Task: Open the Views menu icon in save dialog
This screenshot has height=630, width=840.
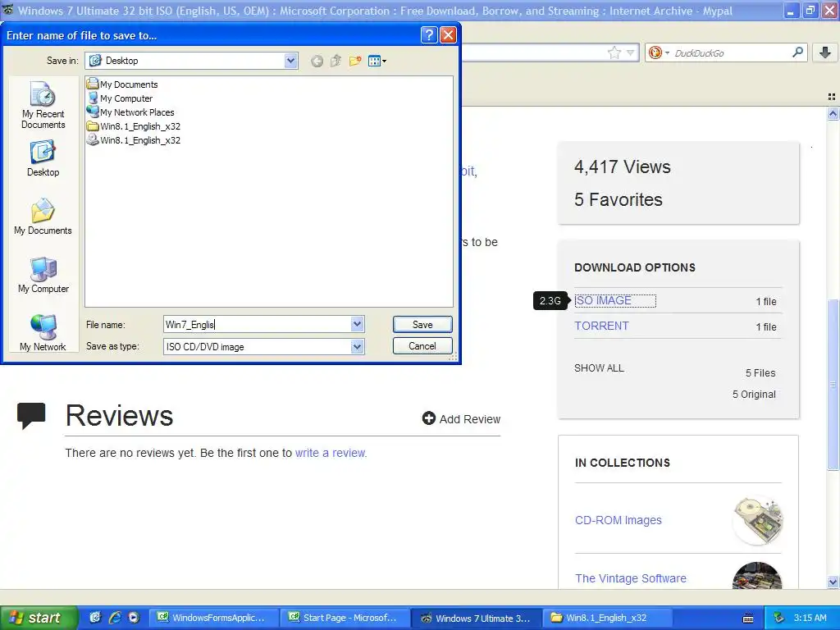Action: pos(377,61)
